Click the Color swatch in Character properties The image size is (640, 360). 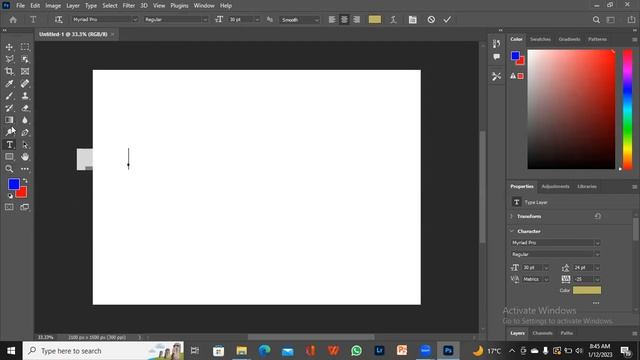pyautogui.click(x=587, y=290)
